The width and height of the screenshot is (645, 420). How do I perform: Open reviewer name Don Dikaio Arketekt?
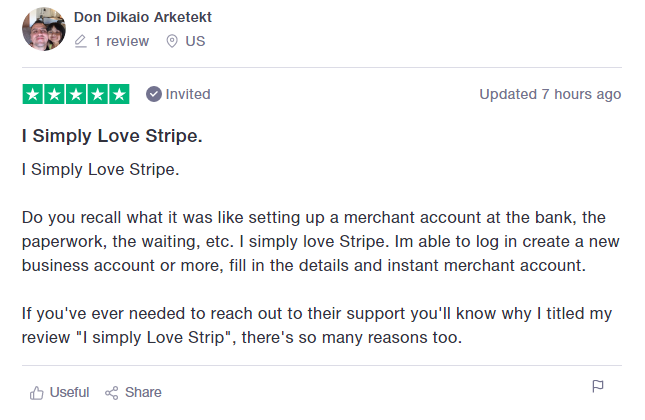pos(143,17)
